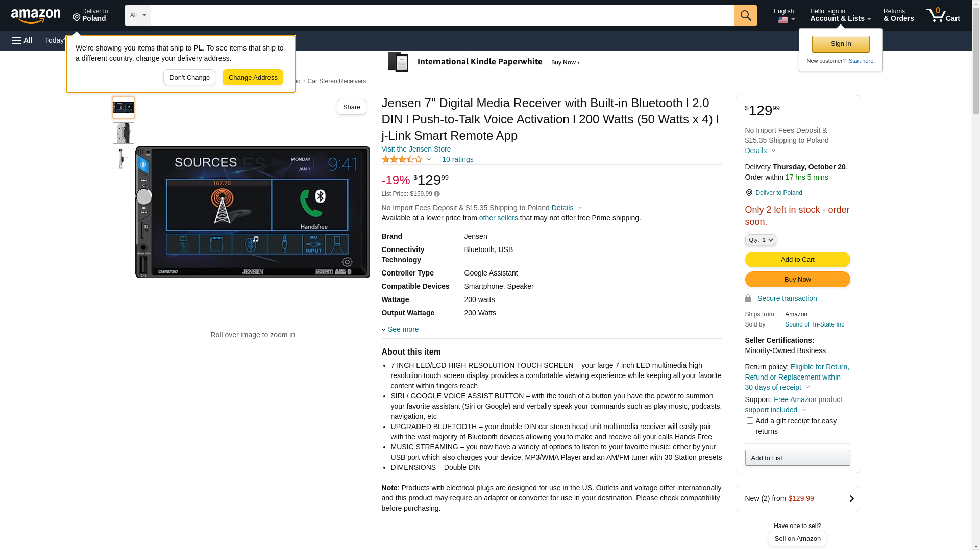Click the search magnifier button
980x551 pixels.
tap(746, 15)
